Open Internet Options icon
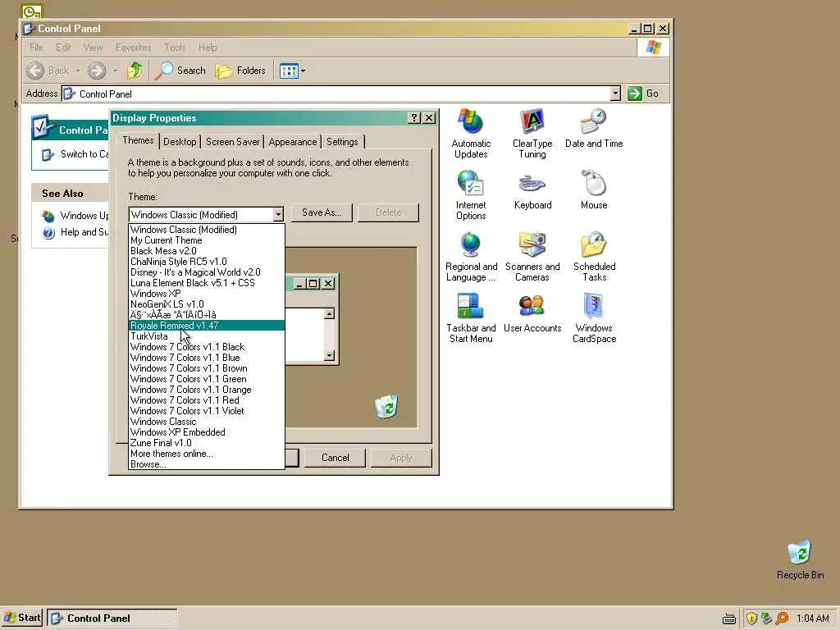 click(x=470, y=195)
